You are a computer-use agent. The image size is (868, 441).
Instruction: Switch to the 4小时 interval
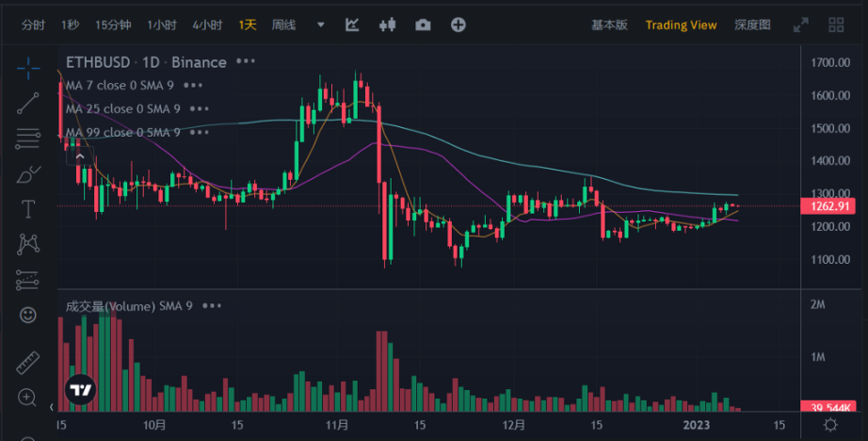[207, 25]
